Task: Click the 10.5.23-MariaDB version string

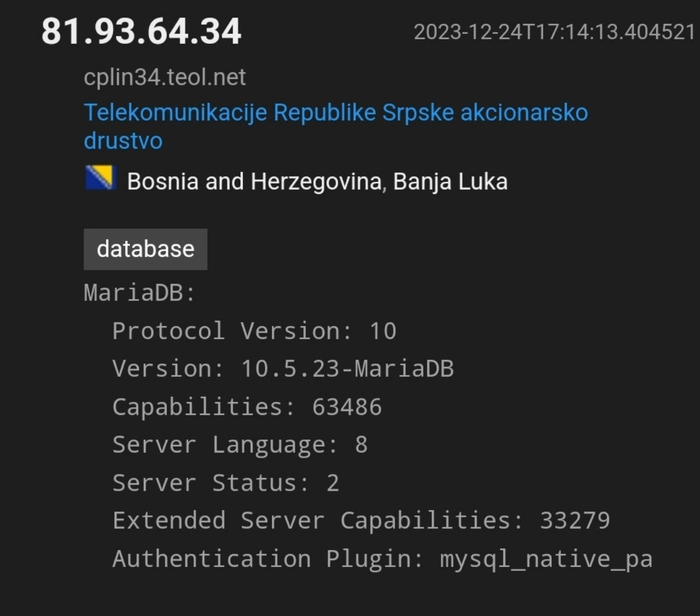Action: (347, 369)
